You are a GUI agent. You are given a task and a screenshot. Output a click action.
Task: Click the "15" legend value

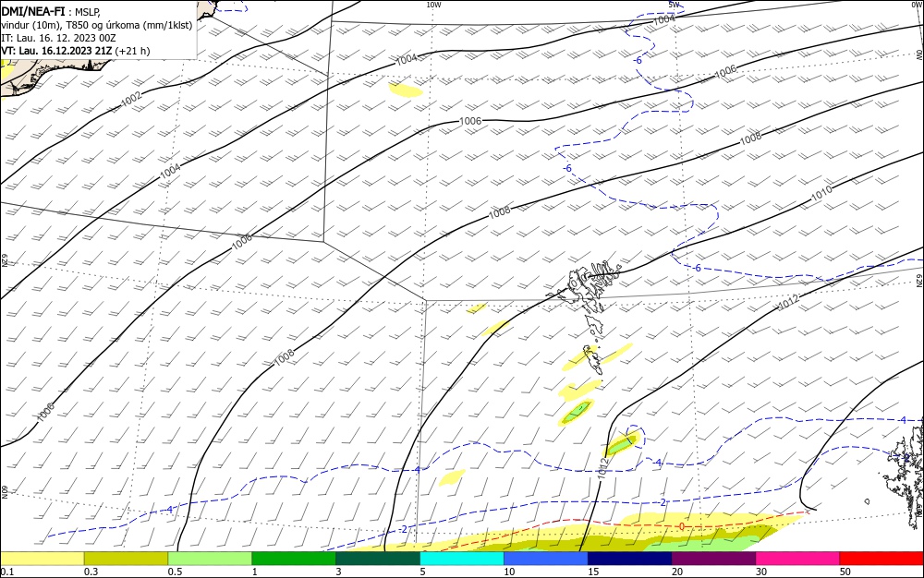[x=593, y=572]
